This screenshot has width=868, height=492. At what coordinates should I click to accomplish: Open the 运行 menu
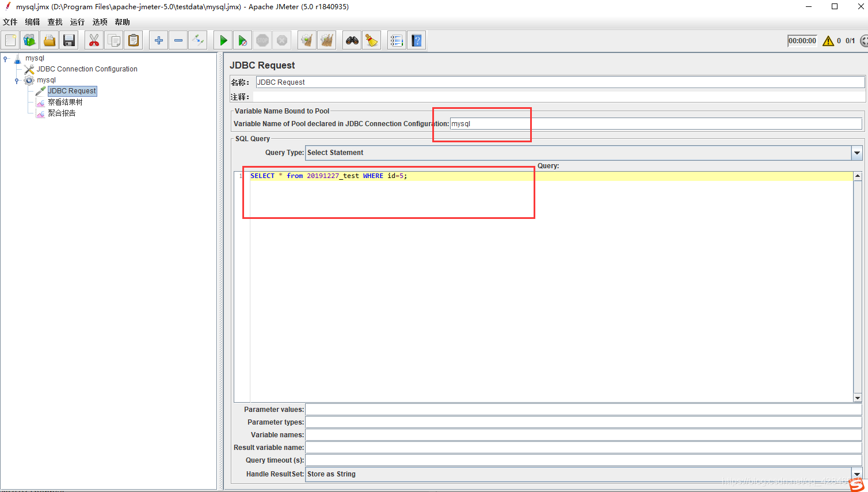pyautogui.click(x=77, y=22)
